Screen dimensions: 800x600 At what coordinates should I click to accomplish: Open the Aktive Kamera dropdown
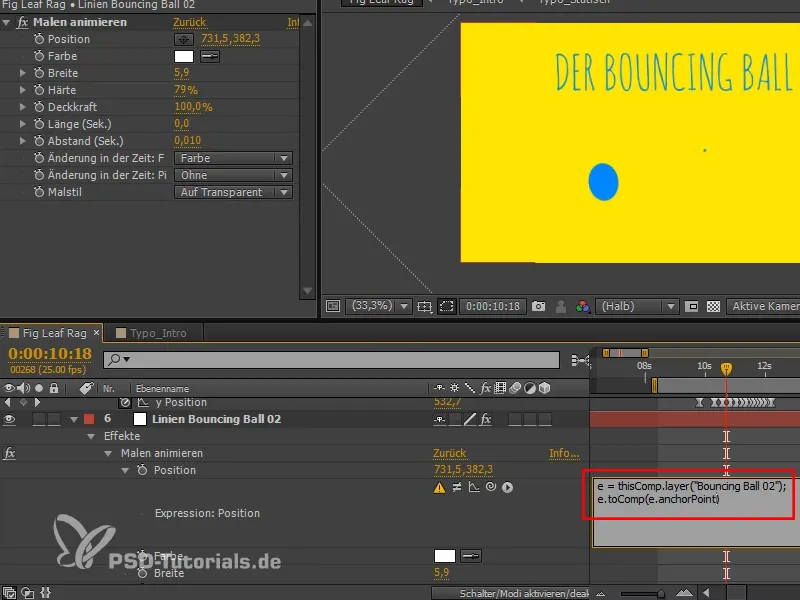[765, 307]
